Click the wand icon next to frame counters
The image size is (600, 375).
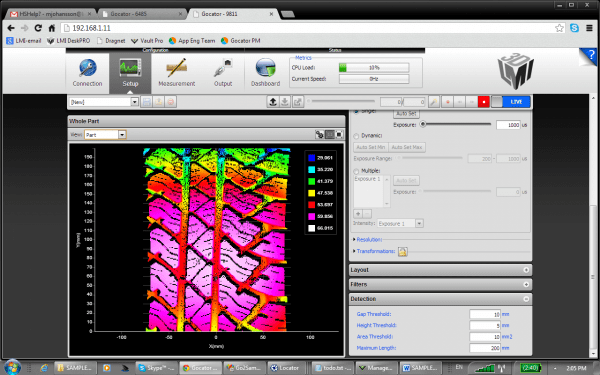pos(434,102)
